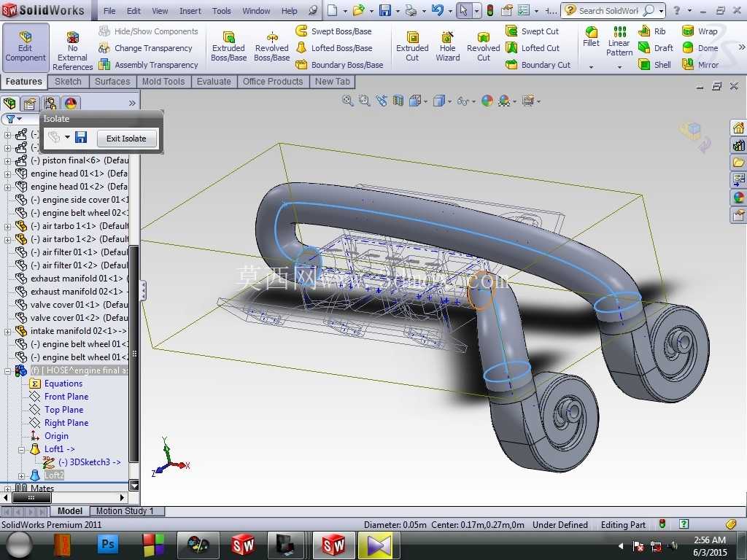
Task: Click the Revolved Cut tool
Action: tap(483, 47)
